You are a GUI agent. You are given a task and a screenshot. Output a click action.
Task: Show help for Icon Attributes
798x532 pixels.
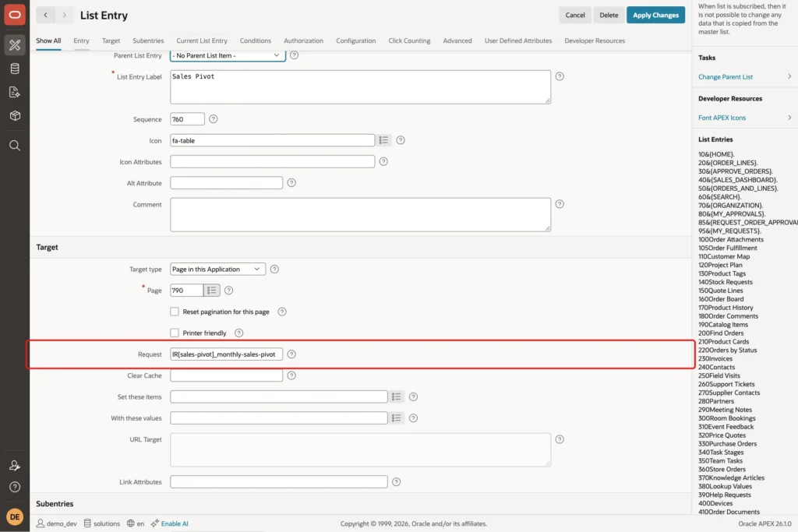coord(383,161)
